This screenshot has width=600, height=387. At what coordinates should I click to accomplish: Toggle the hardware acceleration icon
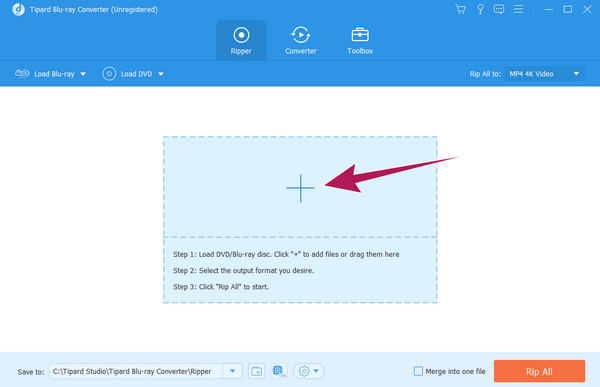coord(279,371)
